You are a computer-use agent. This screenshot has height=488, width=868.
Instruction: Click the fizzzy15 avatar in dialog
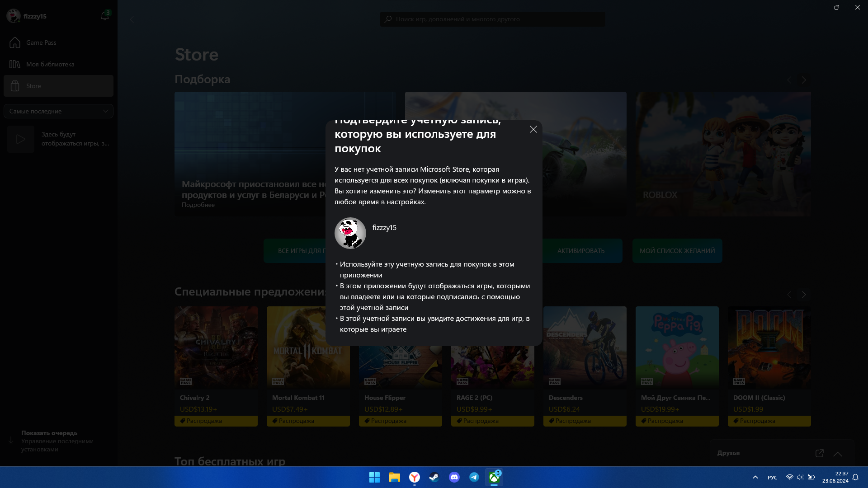click(x=350, y=233)
